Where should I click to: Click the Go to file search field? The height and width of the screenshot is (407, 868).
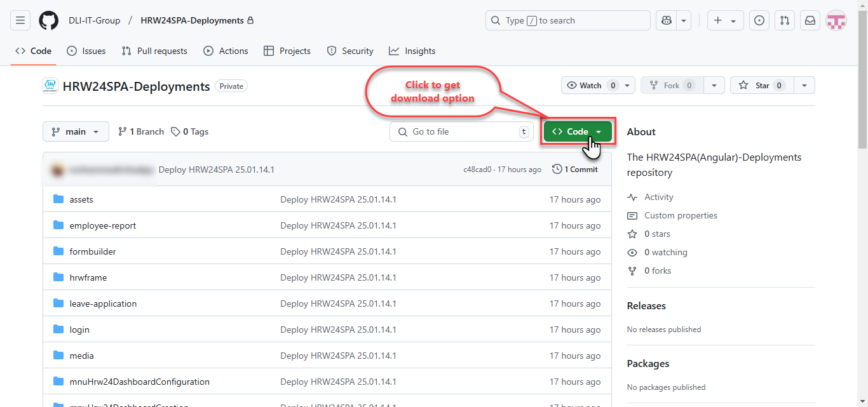pyautogui.click(x=461, y=131)
